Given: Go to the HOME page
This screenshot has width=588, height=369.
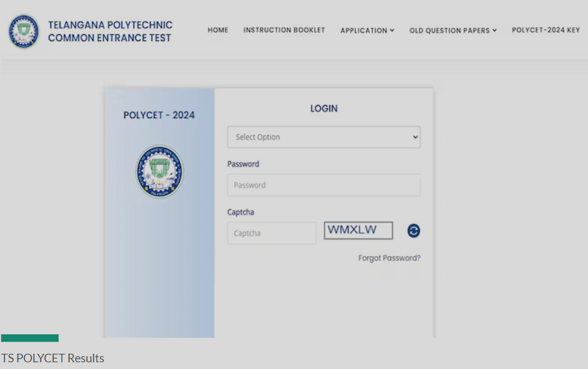Looking at the screenshot, I should pos(218,30).
